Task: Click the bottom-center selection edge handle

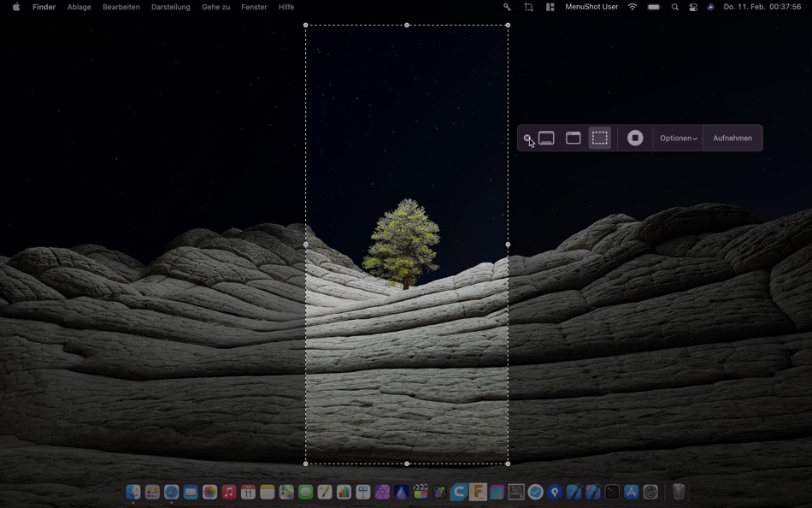Action: pyautogui.click(x=407, y=464)
